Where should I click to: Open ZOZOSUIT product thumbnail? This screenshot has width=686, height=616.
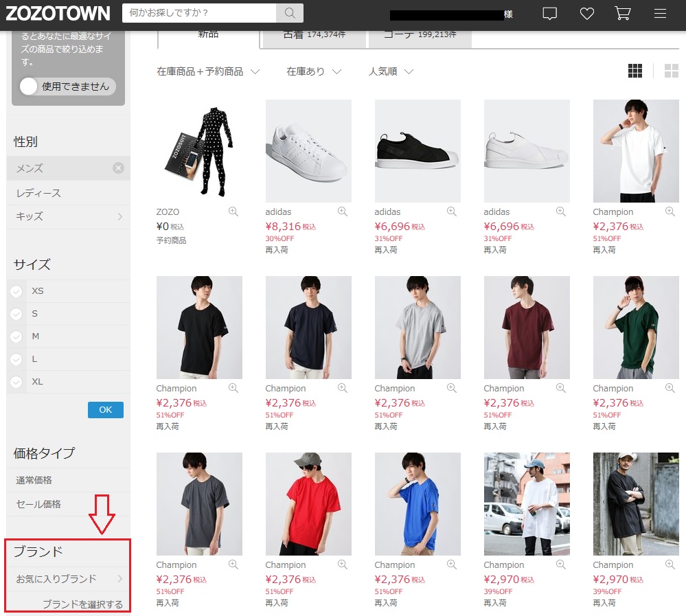coord(199,151)
